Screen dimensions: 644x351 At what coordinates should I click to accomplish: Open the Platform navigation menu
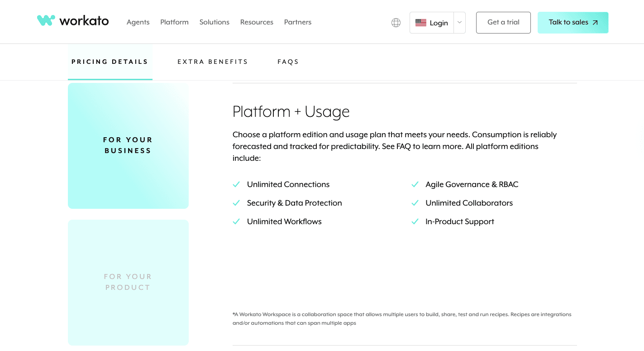[174, 22]
